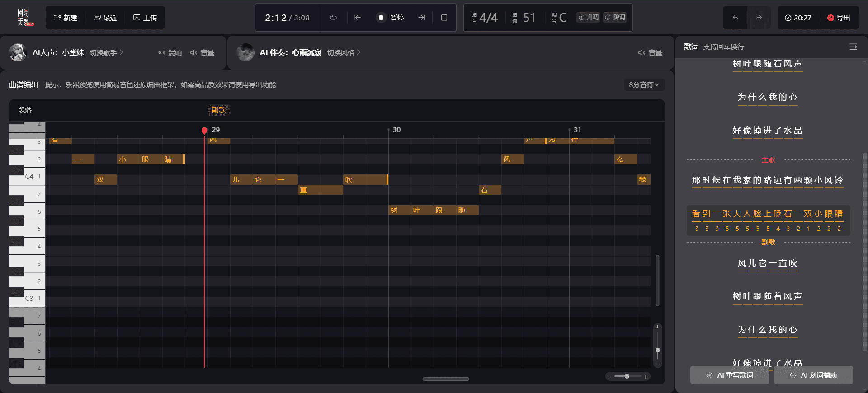The width and height of the screenshot is (868, 393).
Task: Jump to start with the skip-back icon
Action: [x=358, y=18]
